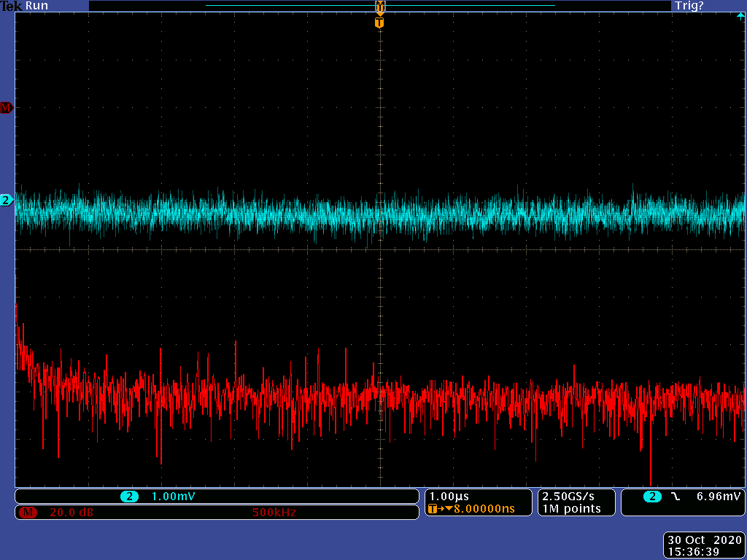This screenshot has width=747, height=560.
Task: Click the cyan trigger level arrow at right edge
Action: tap(740, 15)
